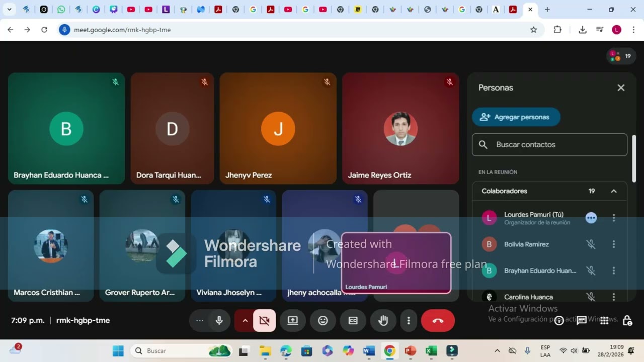Toggle mute for Bolivia Ramirez
Screen dimensions: 644x362
[x=591, y=244]
